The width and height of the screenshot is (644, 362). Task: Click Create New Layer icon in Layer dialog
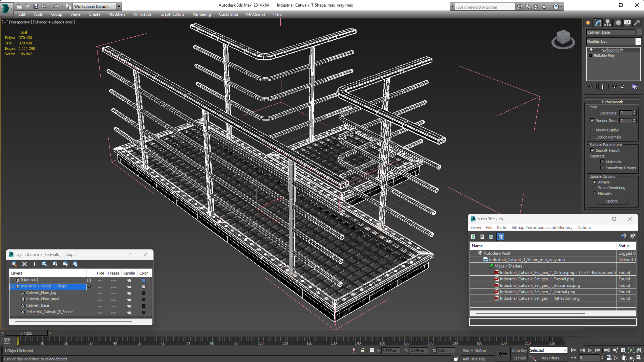click(14, 264)
